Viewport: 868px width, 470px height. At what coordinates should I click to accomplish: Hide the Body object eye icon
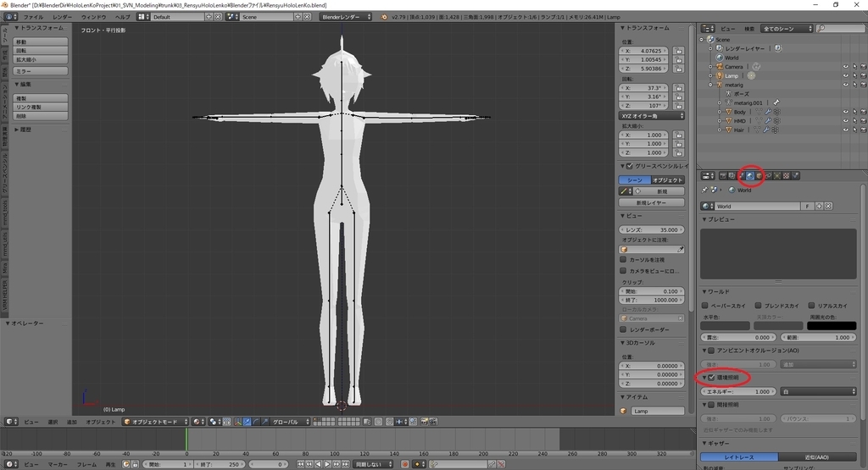pyautogui.click(x=845, y=112)
